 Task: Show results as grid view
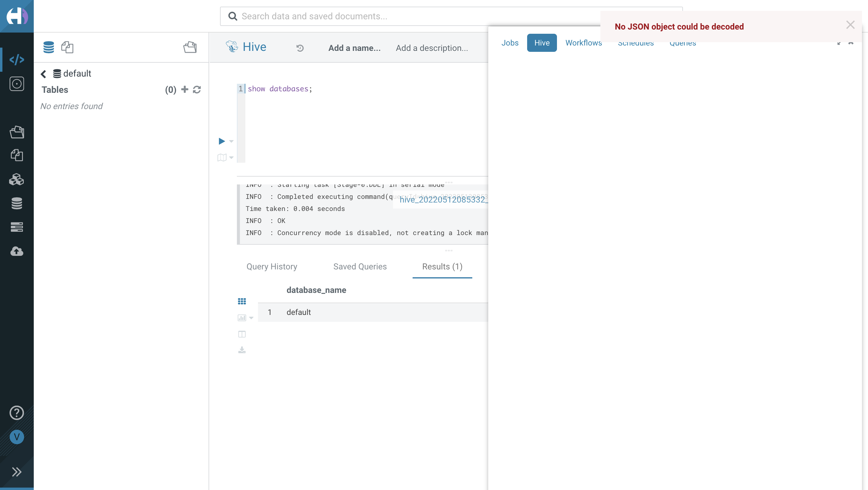[242, 301]
